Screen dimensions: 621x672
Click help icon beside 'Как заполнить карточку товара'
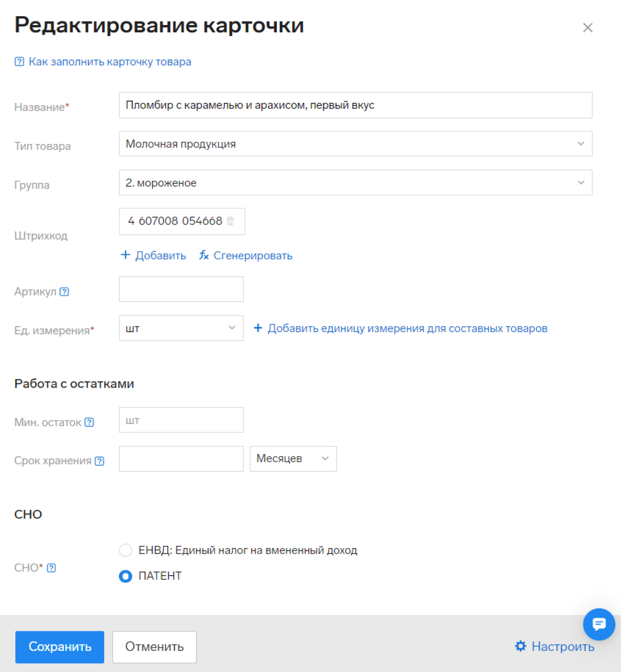(19, 62)
